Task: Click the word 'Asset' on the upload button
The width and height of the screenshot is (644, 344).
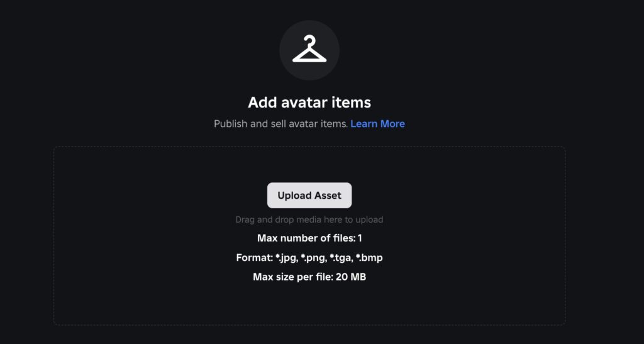Action: click(328, 196)
